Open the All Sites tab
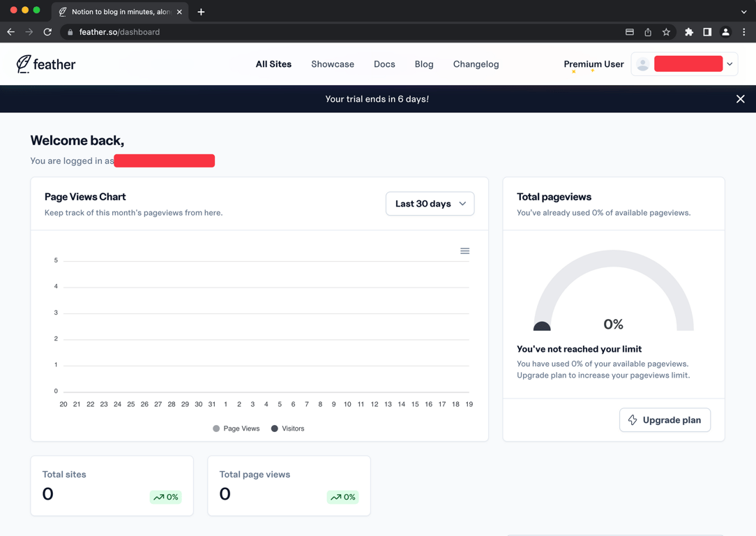The height and width of the screenshot is (536, 756). (273, 64)
